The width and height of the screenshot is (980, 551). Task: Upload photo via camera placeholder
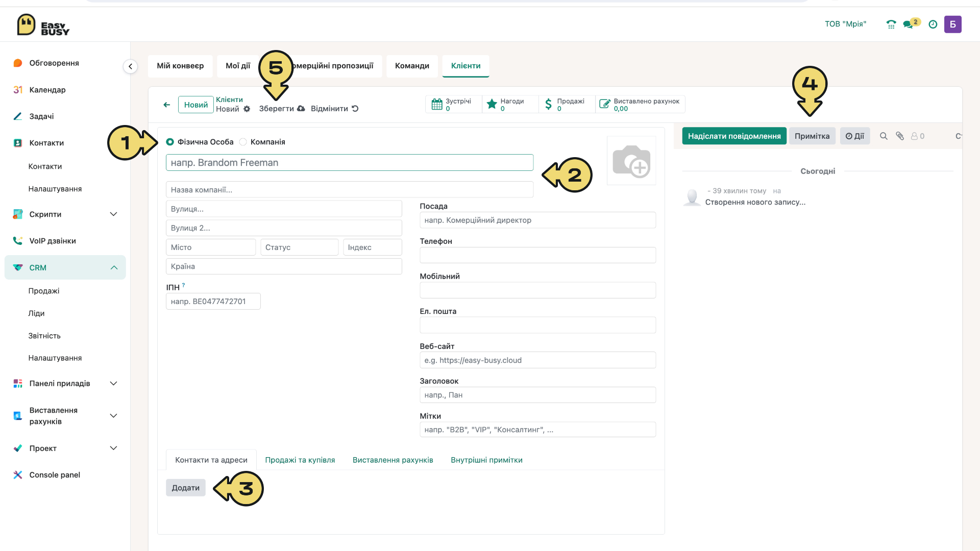[631, 161]
